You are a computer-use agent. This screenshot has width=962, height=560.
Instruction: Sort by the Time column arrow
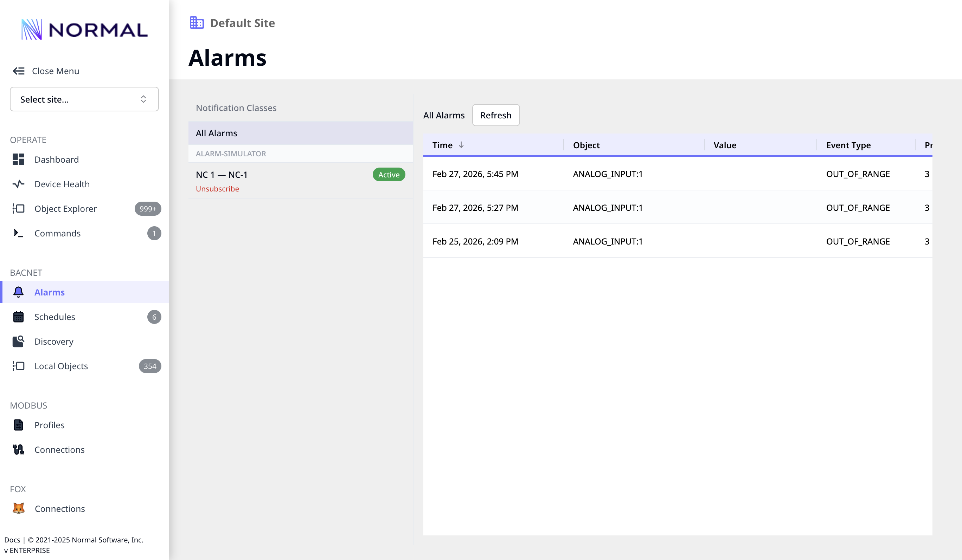coord(461,145)
